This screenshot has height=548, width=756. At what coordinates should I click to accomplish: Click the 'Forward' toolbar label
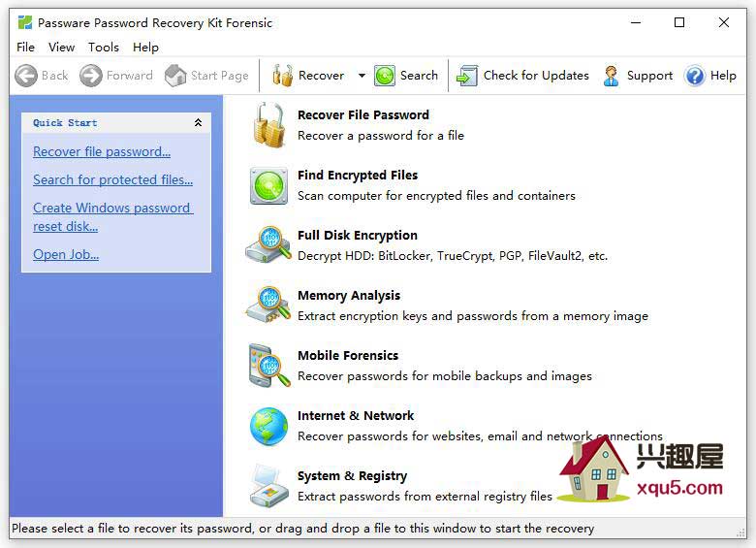click(130, 76)
